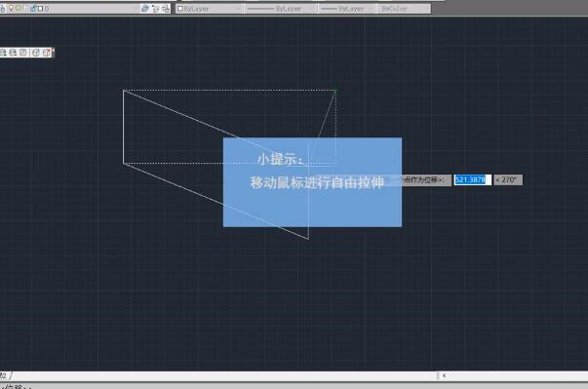
Task: Open the ByColor plot style dropdown
Action: point(405,8)
